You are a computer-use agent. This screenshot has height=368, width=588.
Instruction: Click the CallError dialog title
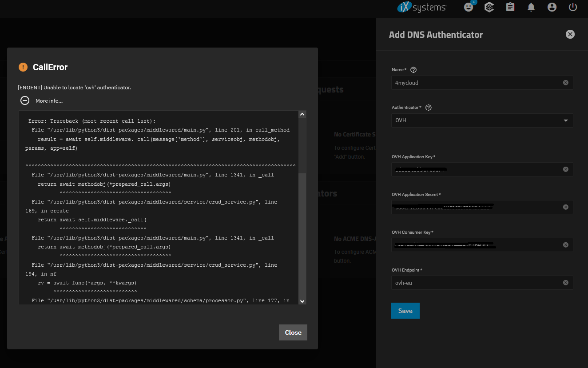click(x=50, y=67)
